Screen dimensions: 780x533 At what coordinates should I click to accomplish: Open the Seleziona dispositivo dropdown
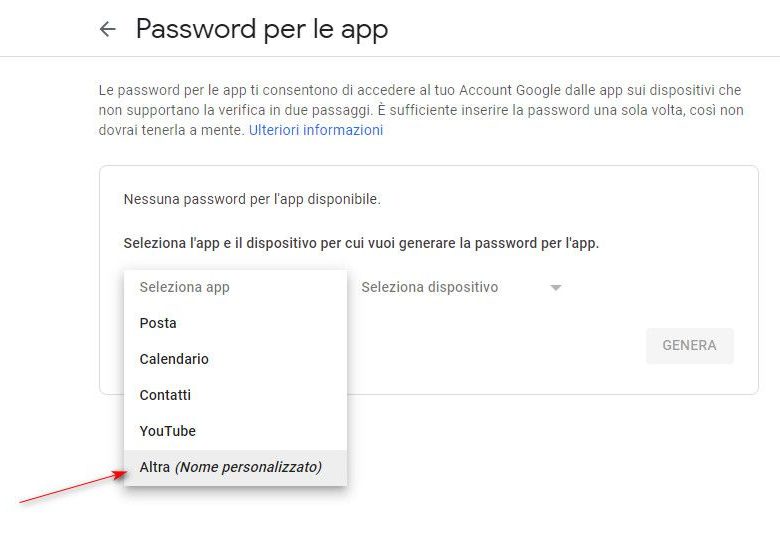tap(430, 287)
